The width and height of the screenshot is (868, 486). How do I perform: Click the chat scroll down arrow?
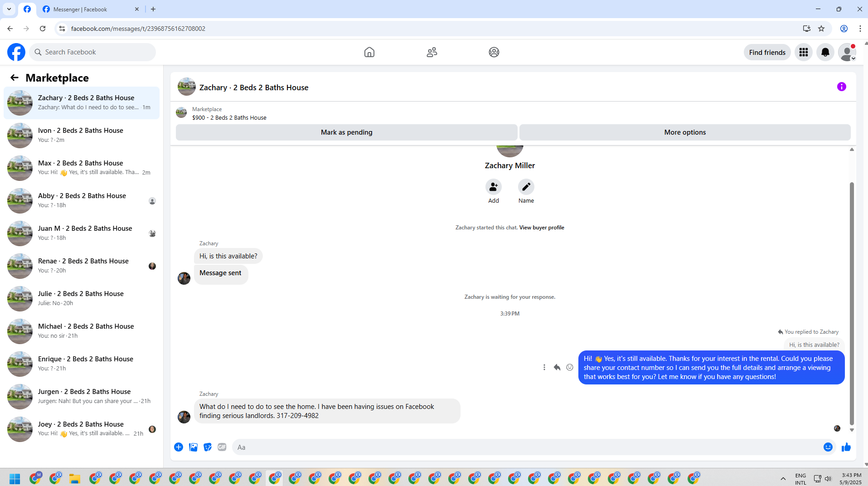(x=852, y=430)
